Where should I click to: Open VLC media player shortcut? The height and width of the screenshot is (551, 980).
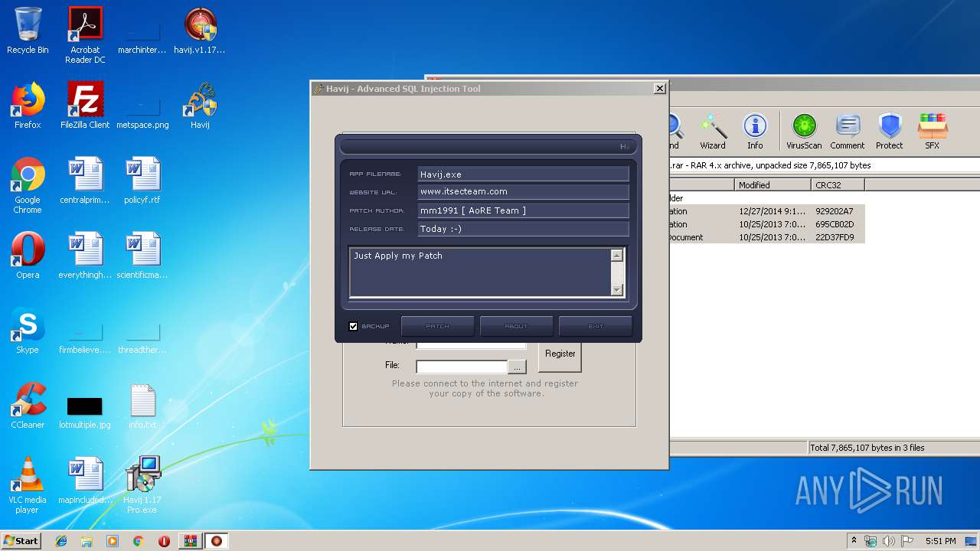28,485
